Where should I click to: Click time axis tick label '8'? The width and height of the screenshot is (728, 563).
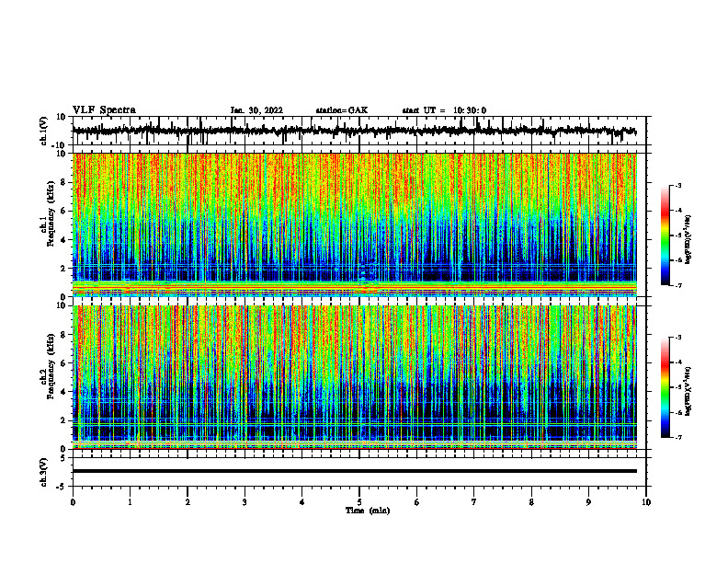(531, 502)
